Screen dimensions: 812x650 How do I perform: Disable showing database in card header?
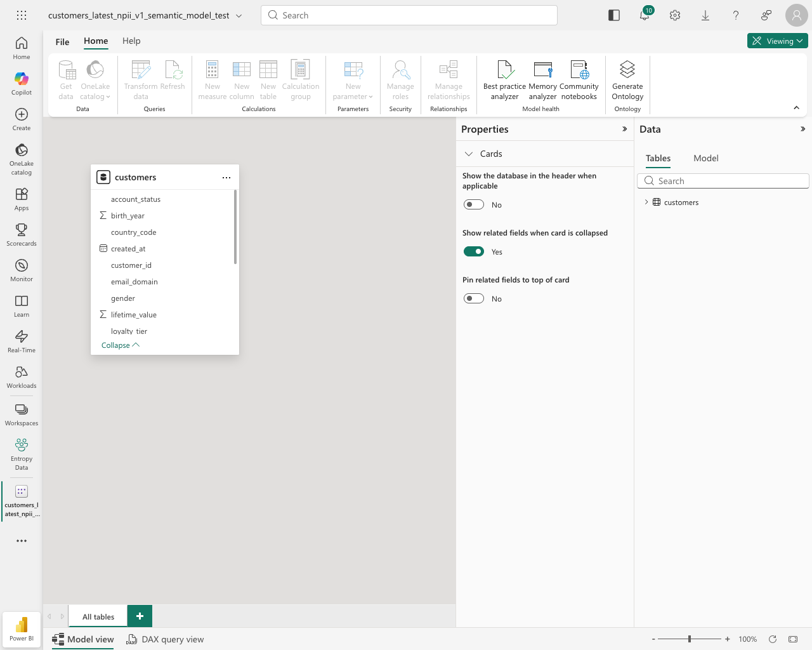pyautogui.click(x=473, y=204)
